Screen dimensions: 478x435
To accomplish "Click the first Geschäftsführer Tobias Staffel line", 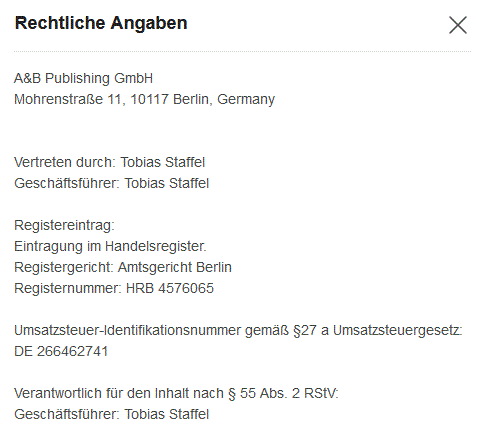I will click(x=111, y=183).
